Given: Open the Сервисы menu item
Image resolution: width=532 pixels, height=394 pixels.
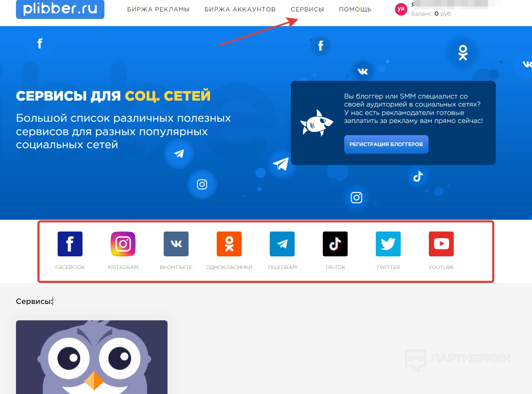Looking at the screenshot, I should pos(307,9).
